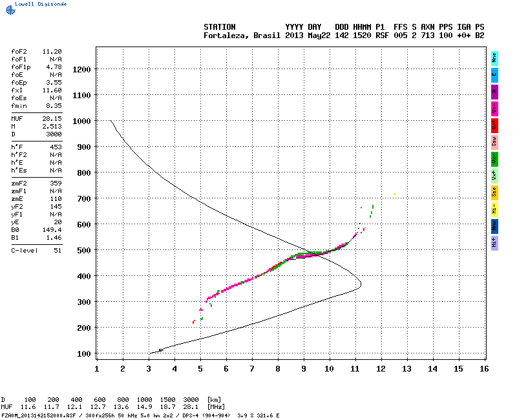Click the Lowell Digisonde globe logo

[x=10, y=10]
